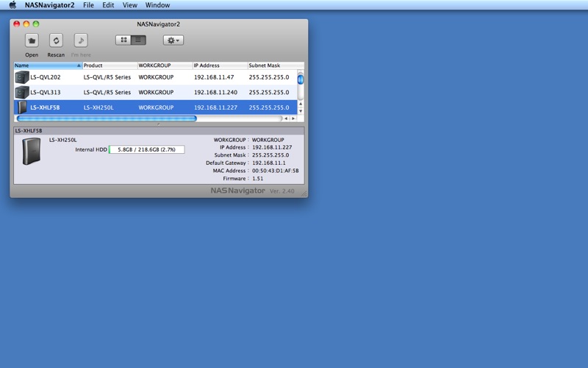Click the large LinkStation image in details pane
This screenshot has width=588, height=368.
click(32, 151)
